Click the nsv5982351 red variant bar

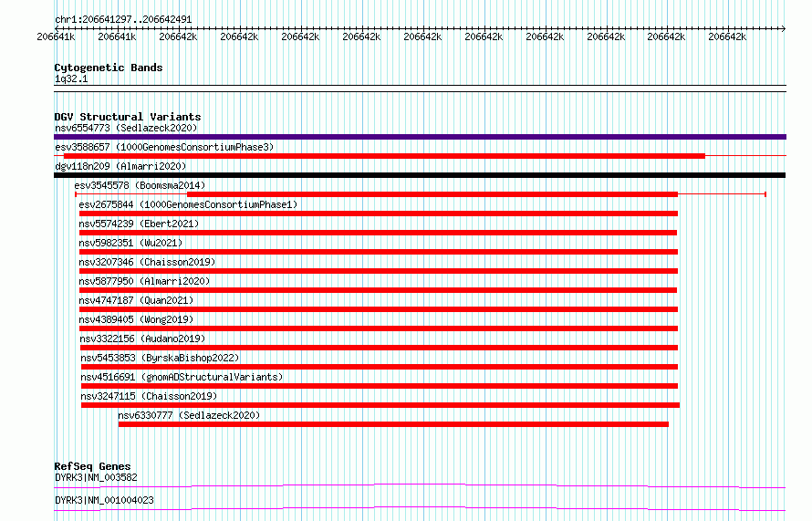[379, 252]
